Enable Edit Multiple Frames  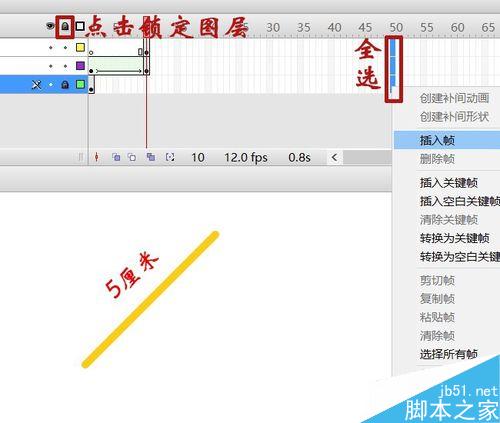tap(151, 157)
